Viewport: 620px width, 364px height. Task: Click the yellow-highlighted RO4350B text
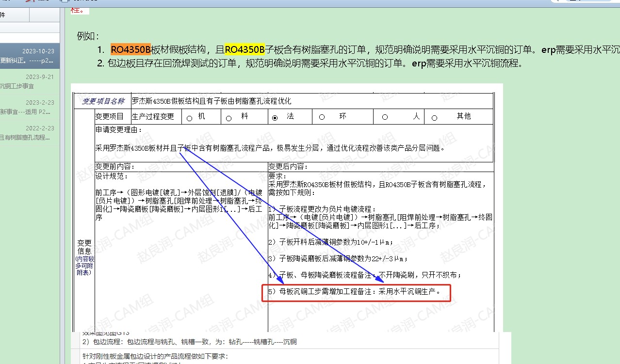pyautogui.click(x=245, y=49)
